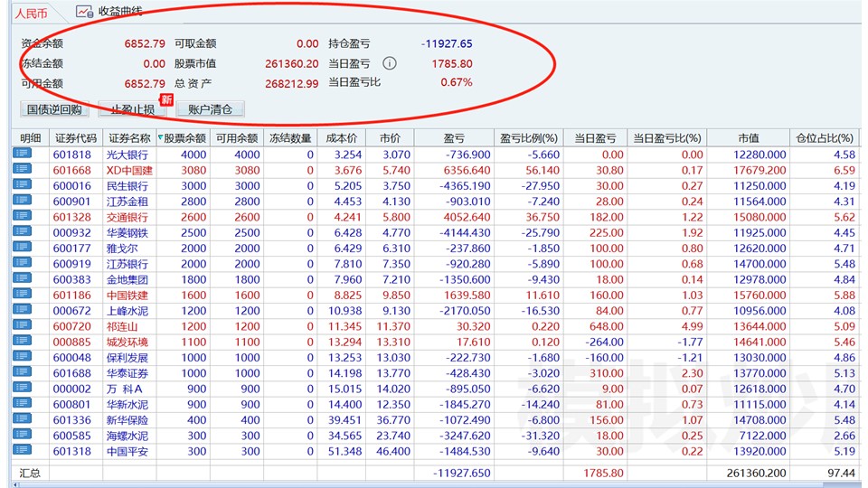Sort by 股票余额 column header
This screenshot has height=488, width=868.
[x=184, y=137]
